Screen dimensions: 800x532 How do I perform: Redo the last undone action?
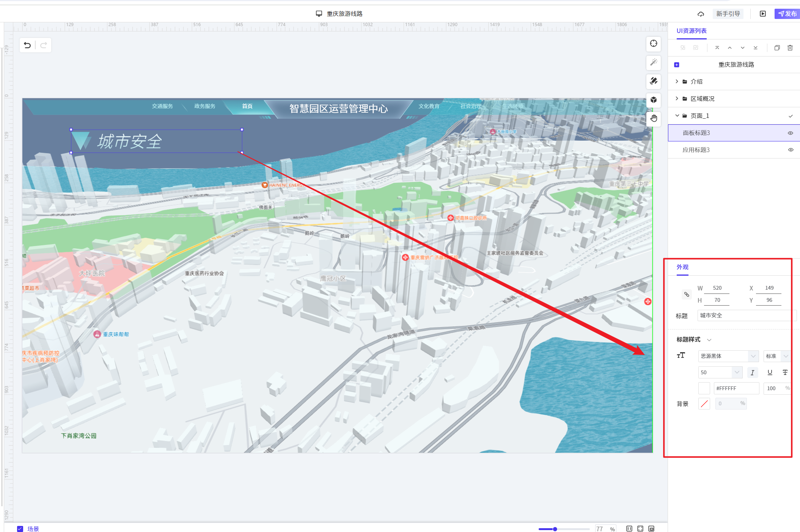point(44,46)
